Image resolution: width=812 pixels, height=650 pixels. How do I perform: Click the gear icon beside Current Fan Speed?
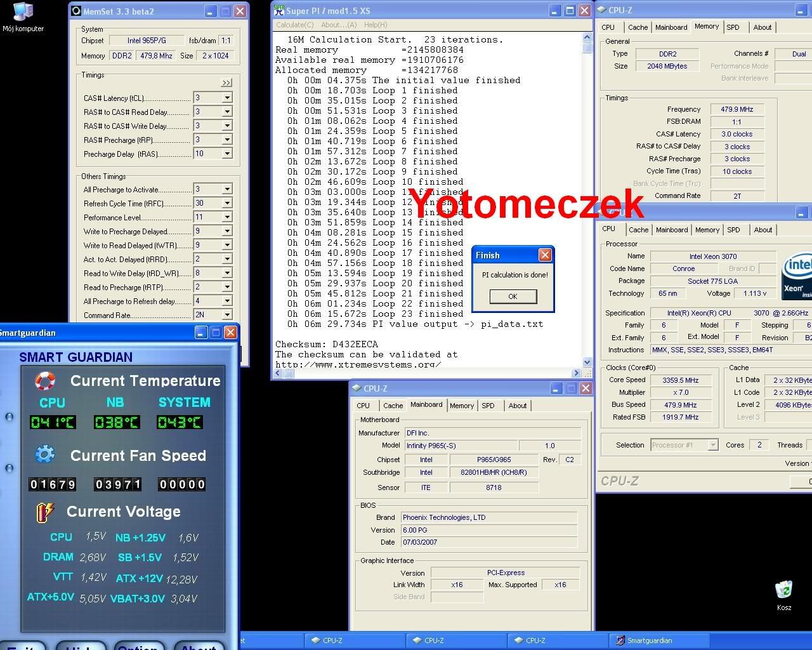(44, 454)
